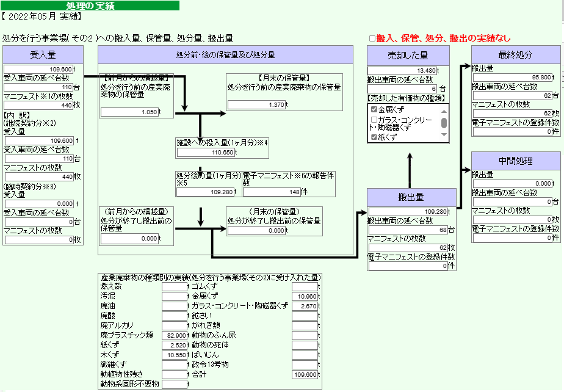The width and height of the screenshot is (564, 392).
Task: Click the 最終処分 マニフェストの枚数 field
Action: [513, 114]
